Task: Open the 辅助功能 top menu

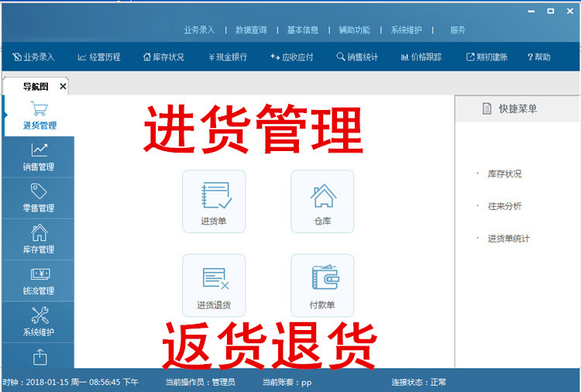Action: [354, 30]
